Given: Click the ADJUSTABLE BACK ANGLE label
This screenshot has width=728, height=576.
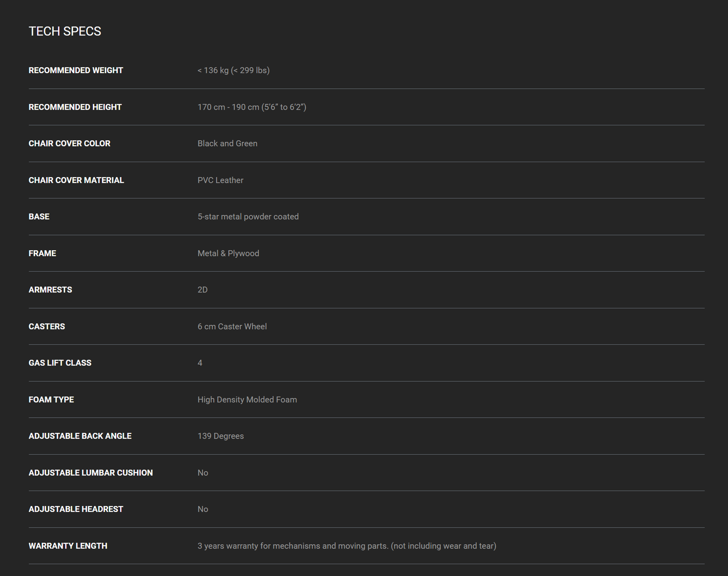Looking at the screenshot, I should click(x=80, y=436).
